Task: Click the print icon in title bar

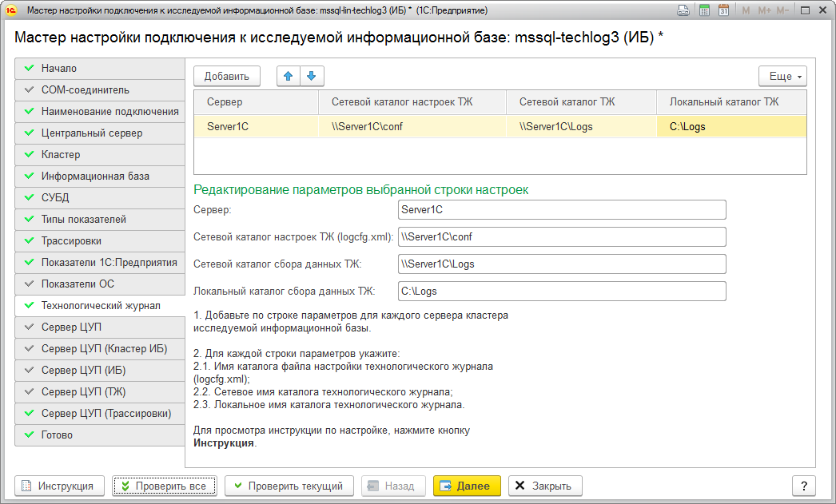Action: click(x=683, y=11)
